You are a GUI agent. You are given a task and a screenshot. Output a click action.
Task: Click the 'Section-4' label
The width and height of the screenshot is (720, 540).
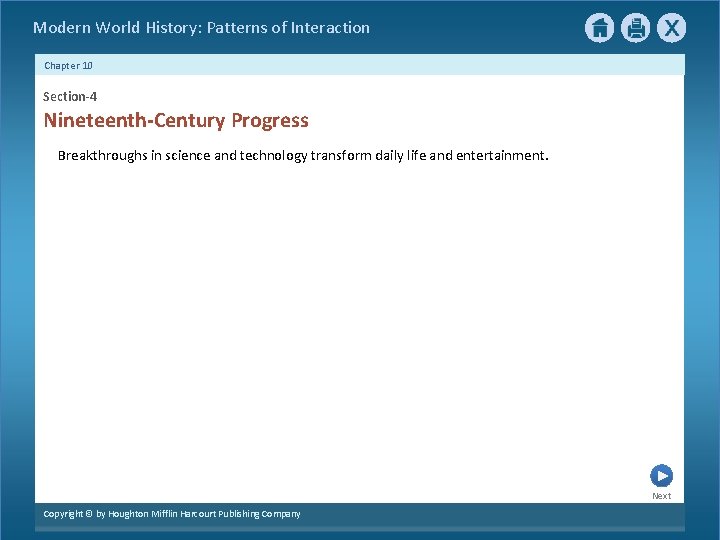(70, 96)
